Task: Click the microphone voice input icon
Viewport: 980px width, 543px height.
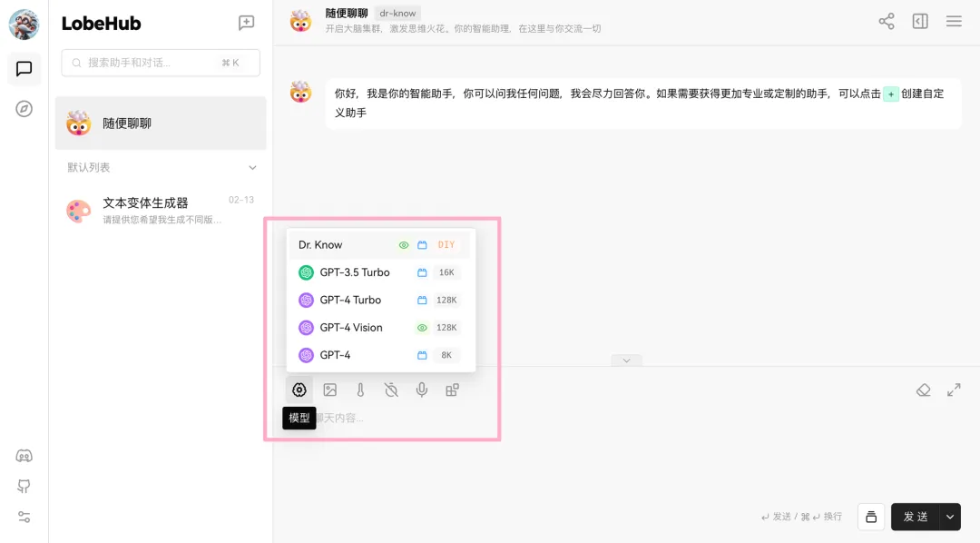Action: (x=422, y=390)
